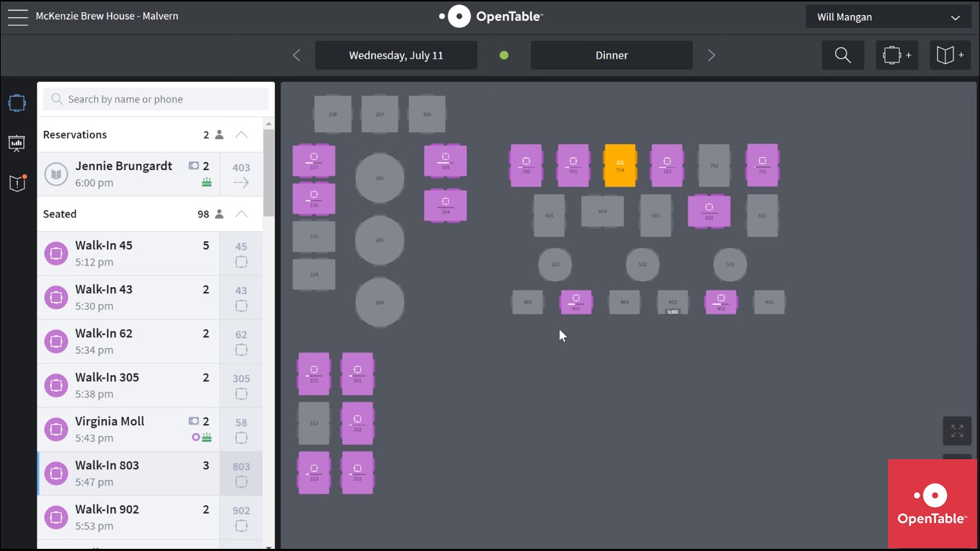Select empty table 108 on floor plan

333,114
